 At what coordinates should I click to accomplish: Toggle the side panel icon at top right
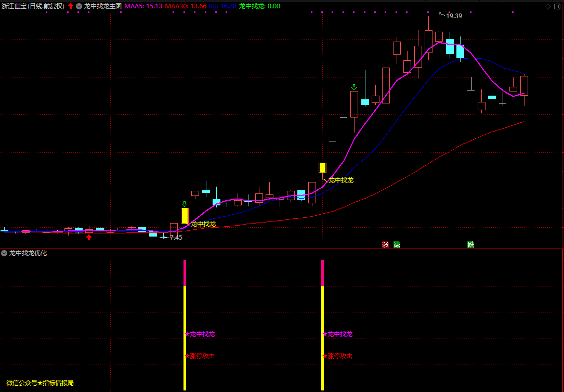pos(557,6)
